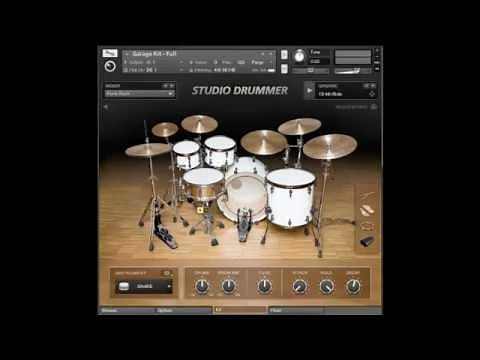Screen dimensions: 480x360
Task: Switch to the Options tab
Action: pyautogui.click(x=184, y=310)
